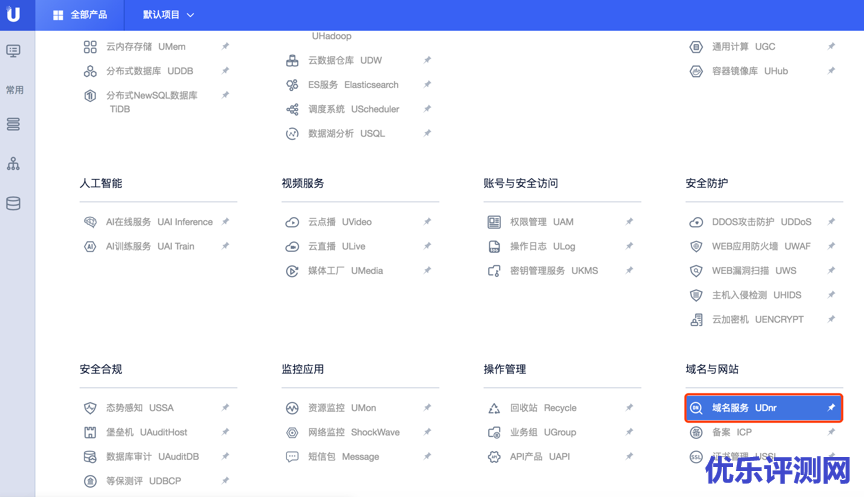The image size is (864, 497).
Task: Click the network topology sidebar icon
Action: [13, 164]
